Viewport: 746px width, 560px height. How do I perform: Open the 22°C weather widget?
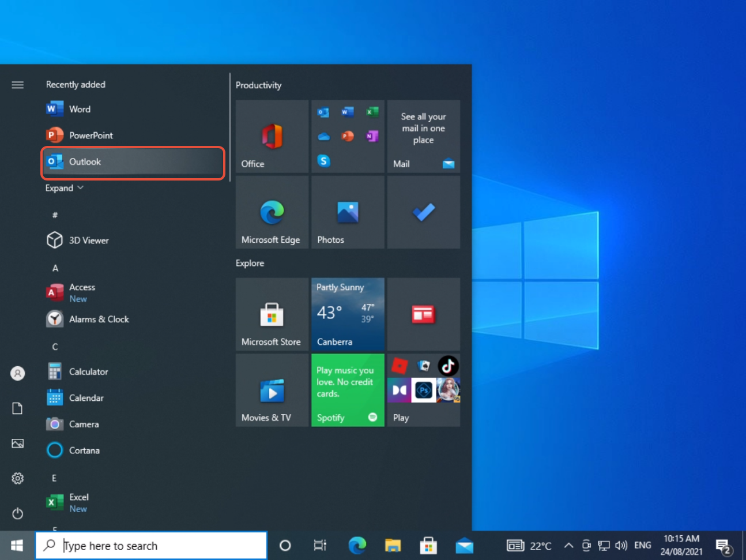529,546
